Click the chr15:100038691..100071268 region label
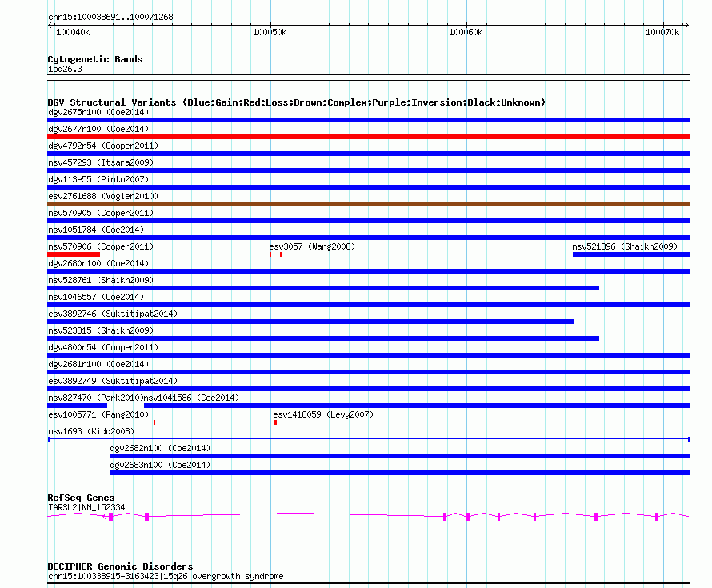 click(110, 17)
